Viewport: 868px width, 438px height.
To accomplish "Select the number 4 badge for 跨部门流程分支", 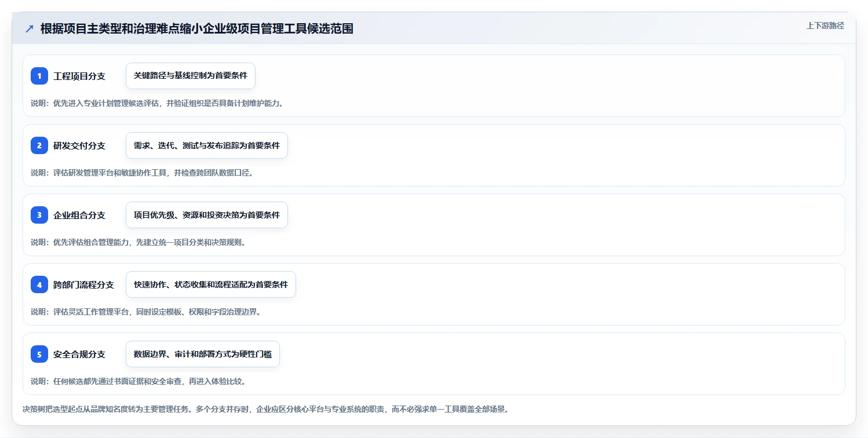I will (x=39, y=284).
